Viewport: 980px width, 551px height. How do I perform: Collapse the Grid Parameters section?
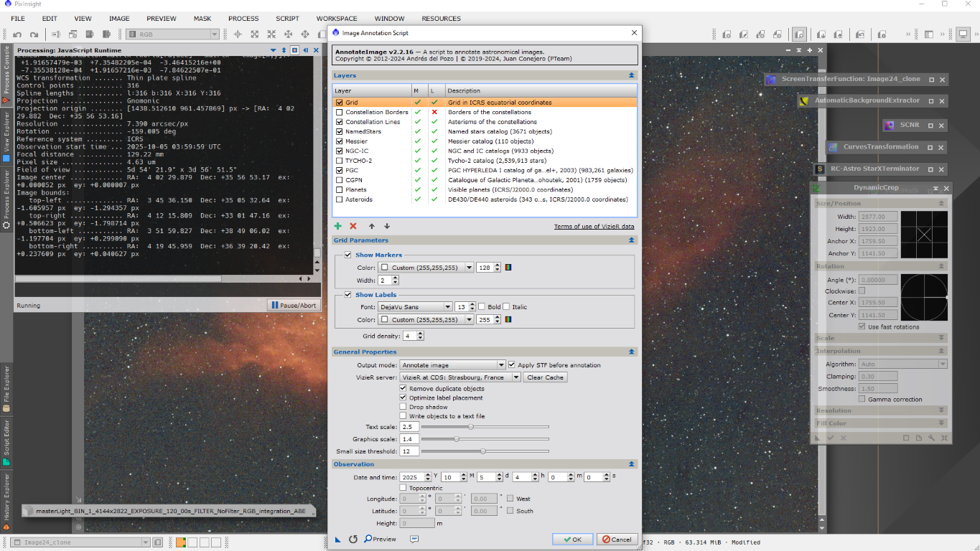pos(631,240)
